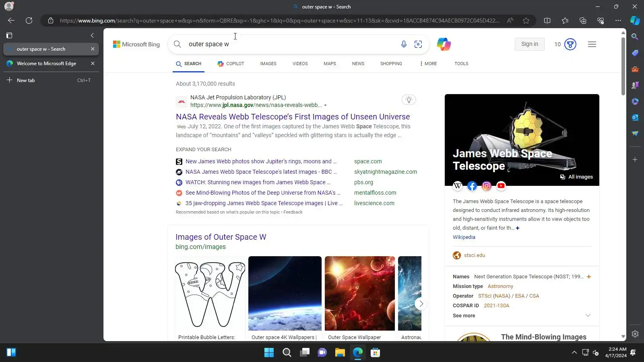Switch to the VIDEOS tab
The image size is (644, 362).
pyautogui.click(x=300, y=64)
